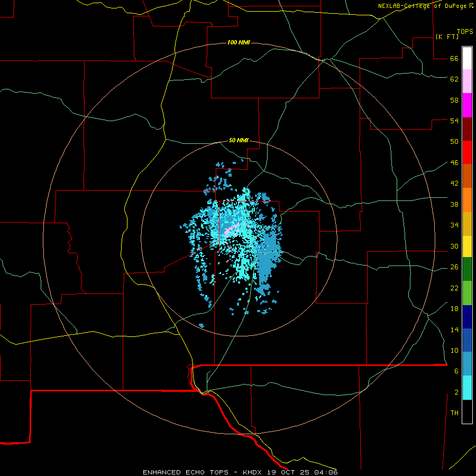The height and width of the screenshot is (476, 476).
Task: Click the '[K FT]' units label
Action: (x=447, y=36)
